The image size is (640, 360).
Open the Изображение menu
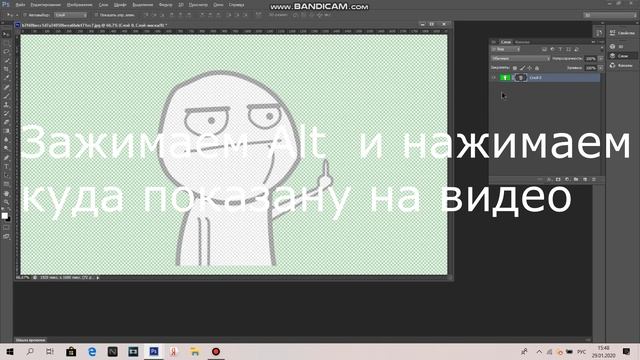[80, 5]
